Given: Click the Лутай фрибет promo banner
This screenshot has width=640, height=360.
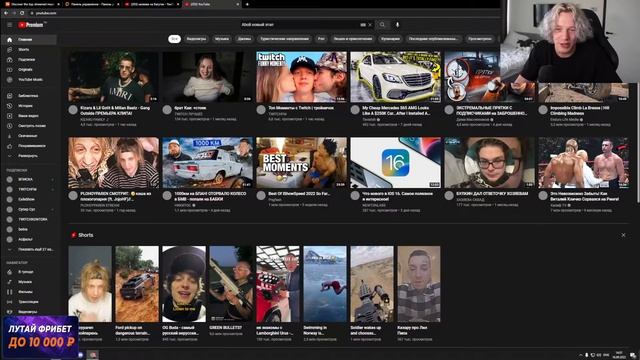Looking at the screenshot, I should 40,336.
